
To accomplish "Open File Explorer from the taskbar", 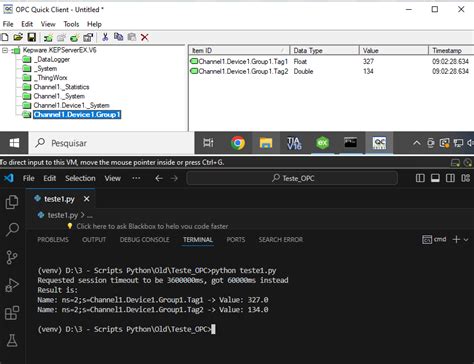I will (x=266, y=143).
